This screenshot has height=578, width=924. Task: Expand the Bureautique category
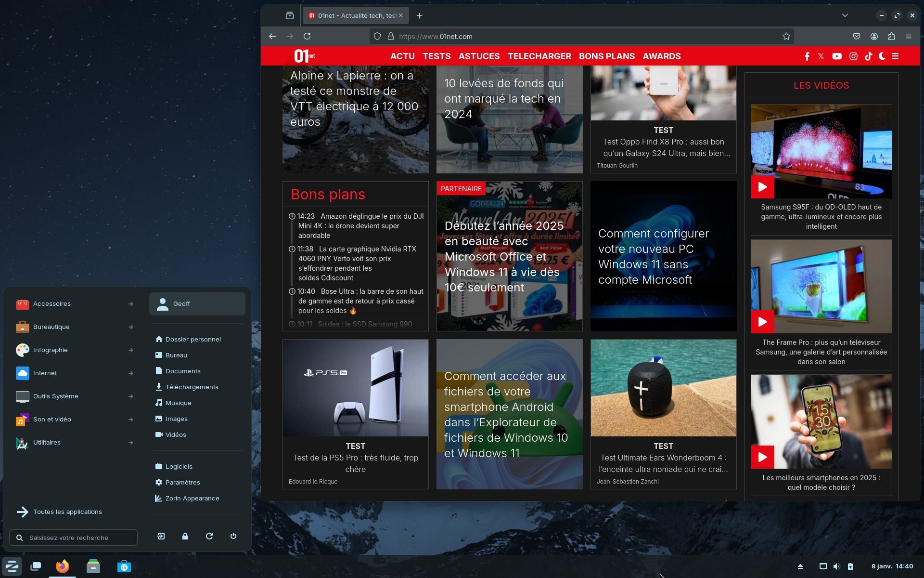(x=75, y=327)
